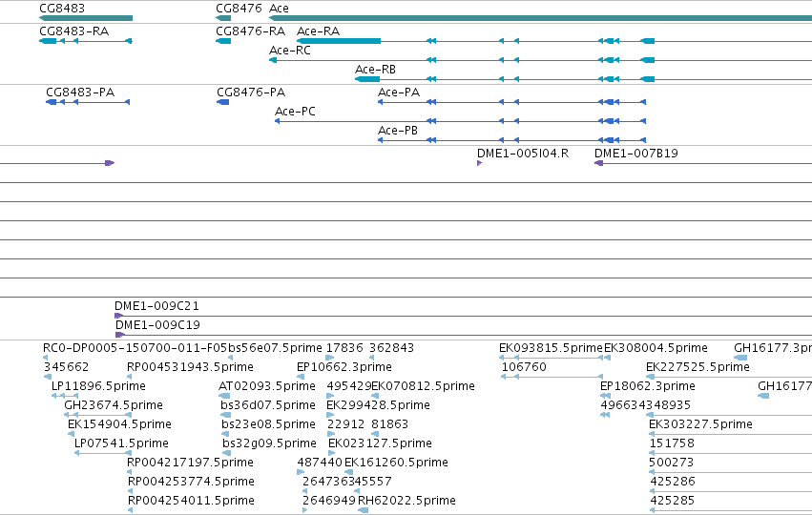The height and width of the screenshot is (515, 812).
Task: Click the 500273 feature label
Action: [x=672, y=463]
